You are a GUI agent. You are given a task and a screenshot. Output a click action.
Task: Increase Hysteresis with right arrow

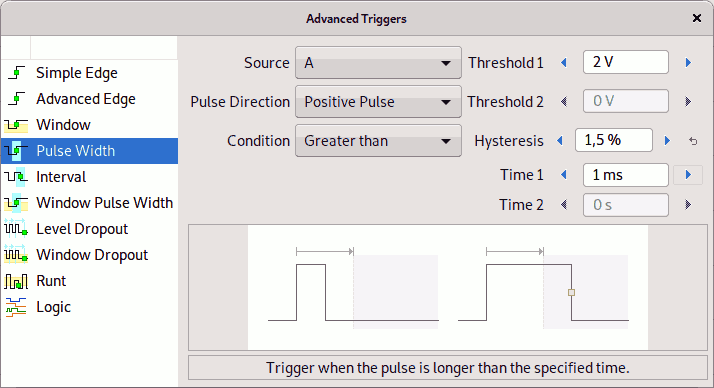667,140
